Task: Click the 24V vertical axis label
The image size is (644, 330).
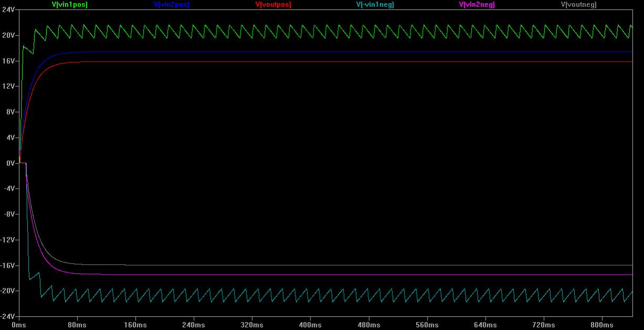Action: 8,10
